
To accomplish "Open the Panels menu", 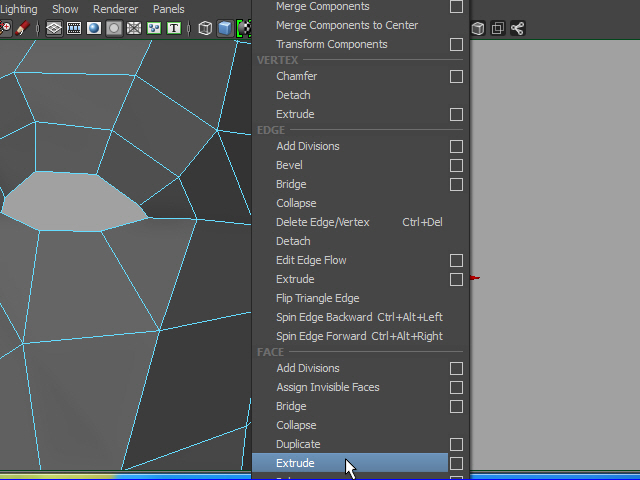I will (x=169, y=9).
